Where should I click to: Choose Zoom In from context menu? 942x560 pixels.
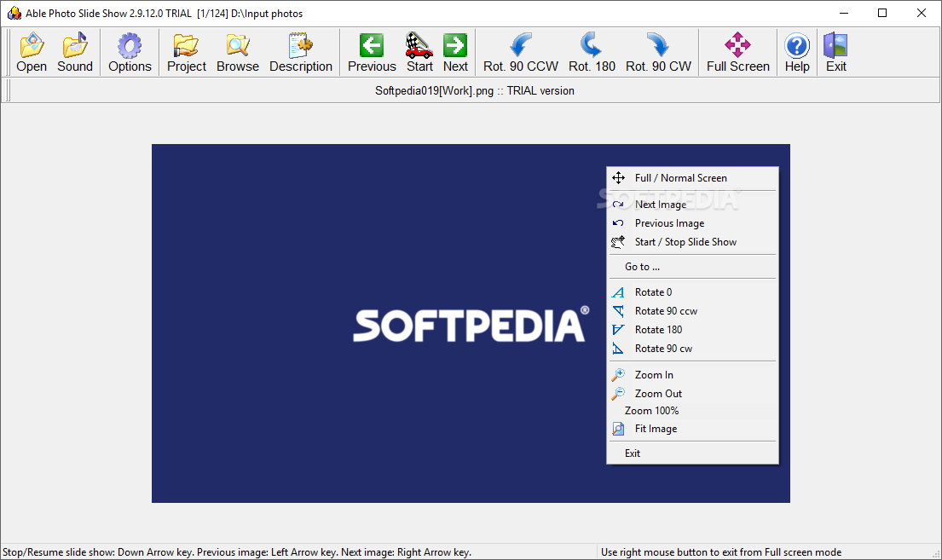[x=693, y=375]
